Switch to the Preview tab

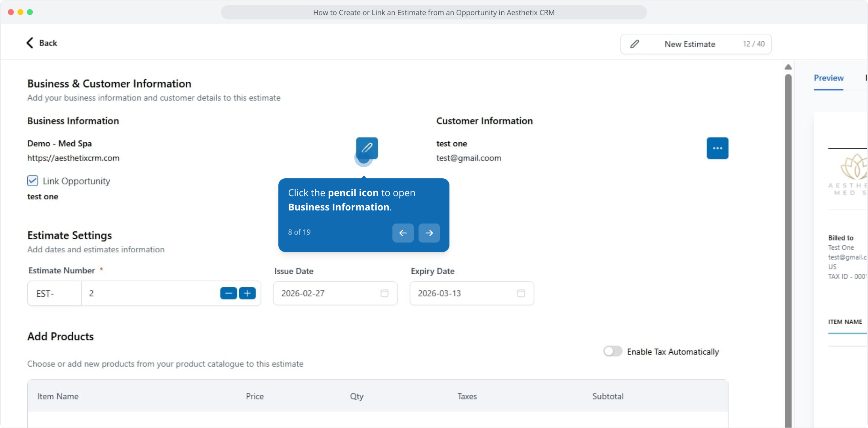click(x=828, y=78)
